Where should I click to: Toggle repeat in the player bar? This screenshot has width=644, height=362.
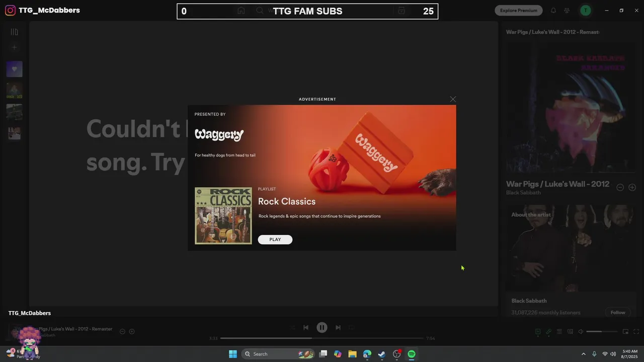pos(352,327)
